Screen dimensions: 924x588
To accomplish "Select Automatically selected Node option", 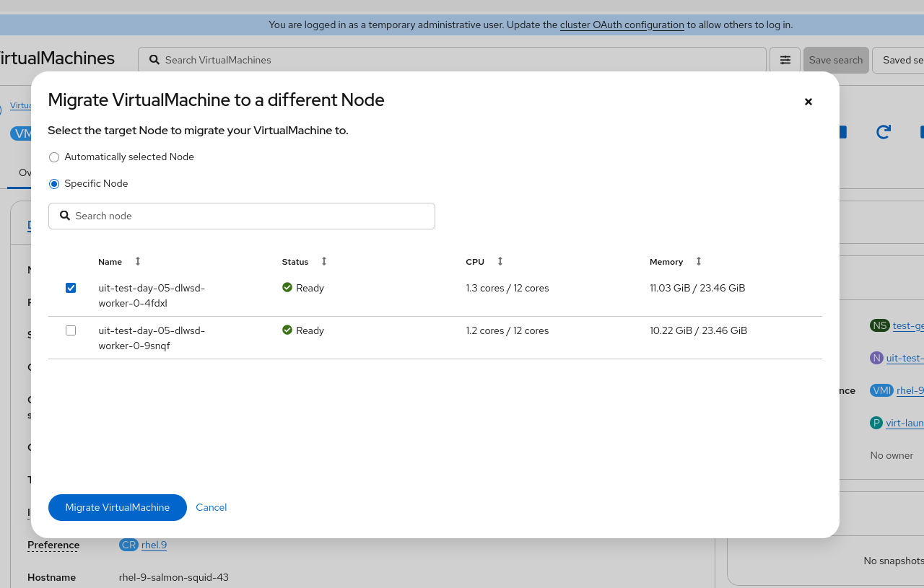I will pyautogui.click(x=54, y=157).
